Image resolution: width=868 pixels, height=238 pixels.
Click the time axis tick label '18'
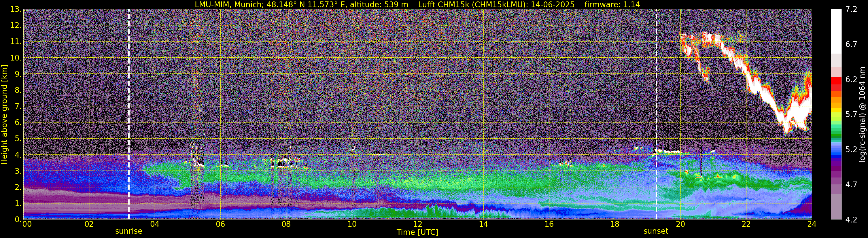click(614, 224)
